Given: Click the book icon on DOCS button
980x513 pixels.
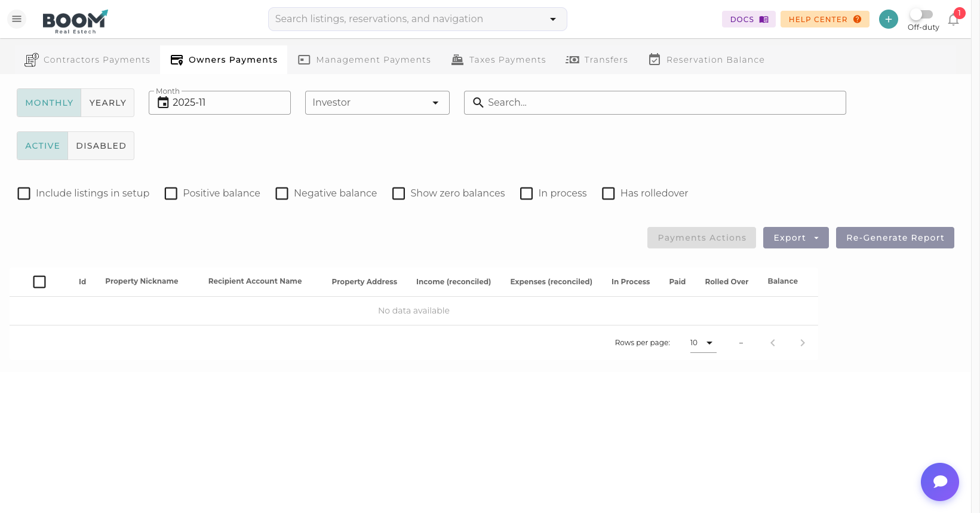Looking at the screenshot, I should (x=764, y=19).
